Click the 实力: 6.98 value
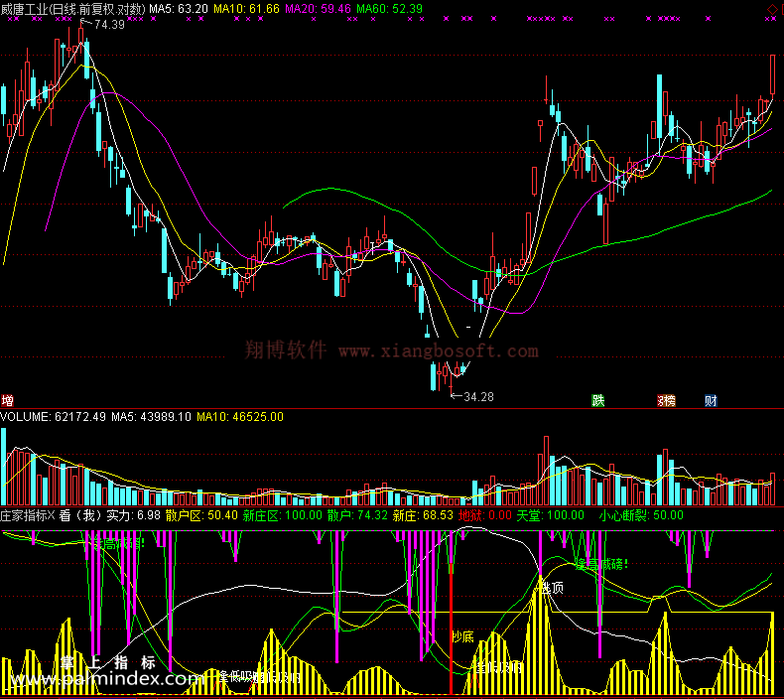Screen dimensions: 784x699 point(134,515)
